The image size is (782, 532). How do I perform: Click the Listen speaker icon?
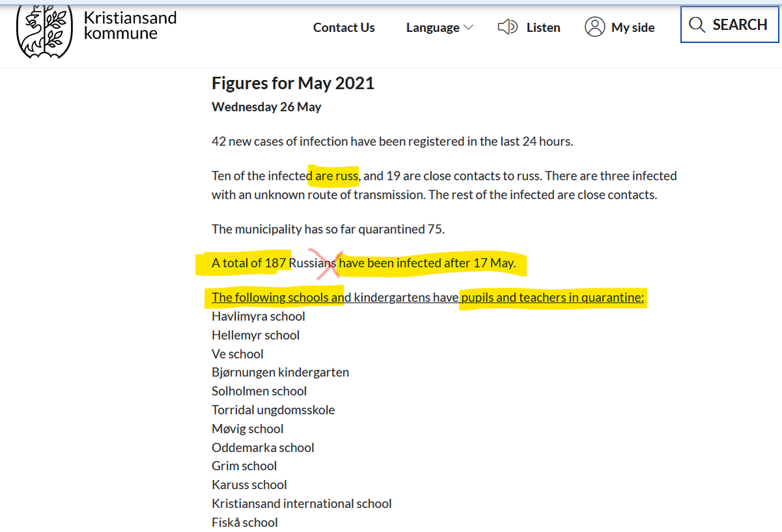507,27
